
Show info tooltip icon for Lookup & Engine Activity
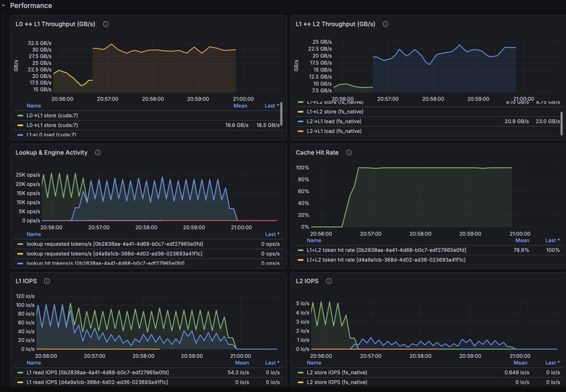point(98,153)
